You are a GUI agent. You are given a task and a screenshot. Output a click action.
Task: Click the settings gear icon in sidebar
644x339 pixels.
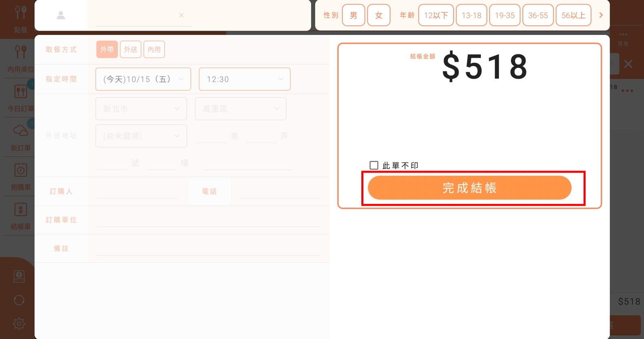19,323
